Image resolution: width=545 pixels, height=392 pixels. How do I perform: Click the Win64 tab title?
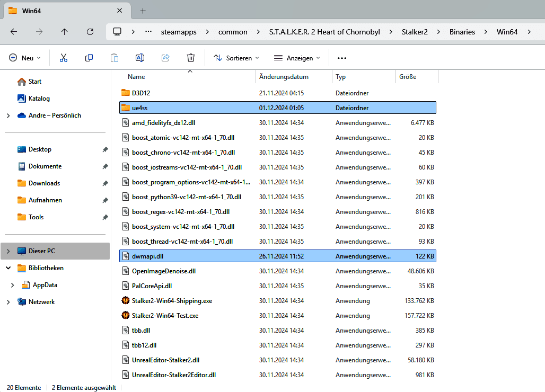coord(31,11)
